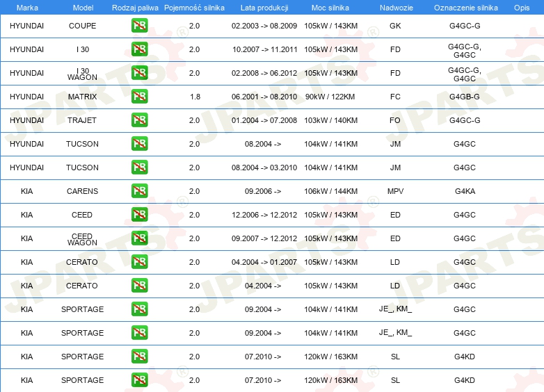Click the date range 08.2004 -> 03.2010
The width and height of the screenshot is (544, 392).
(x=264, y=168)
